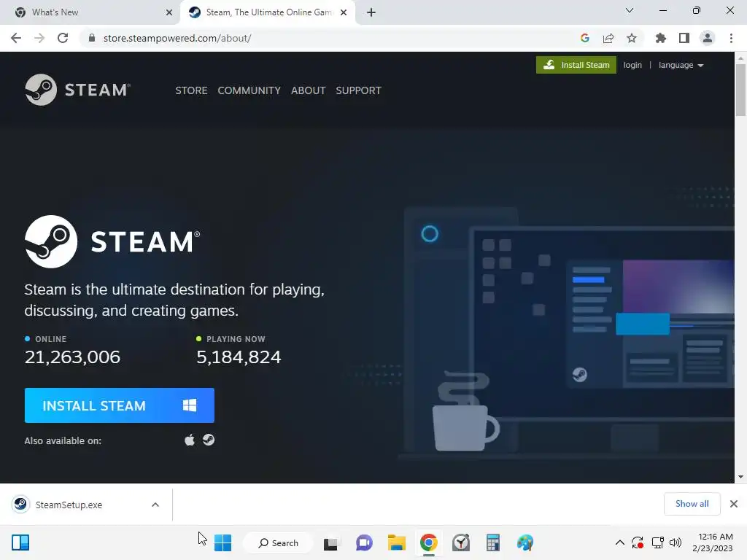View site information lock icon

[x=92, y=38]
